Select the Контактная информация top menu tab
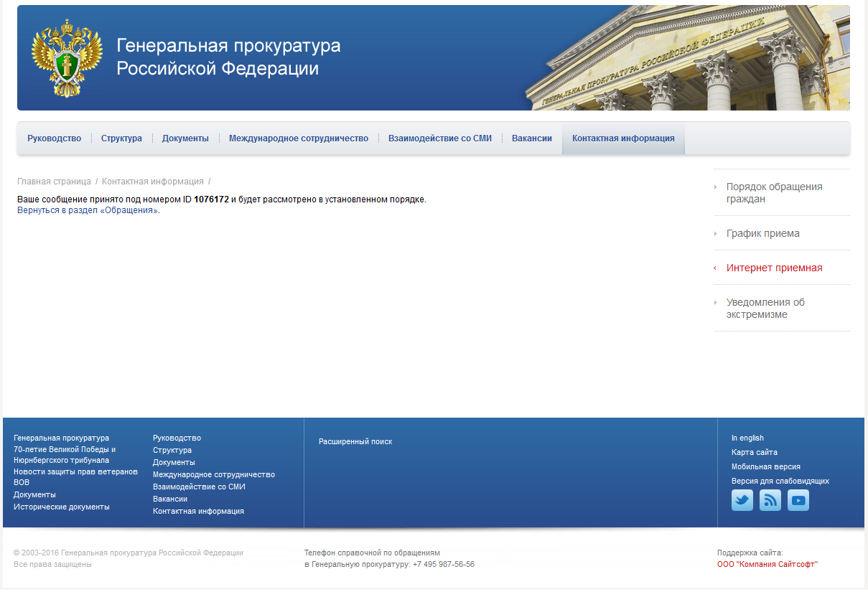868x592 pixels. click(x=623, y=138)
